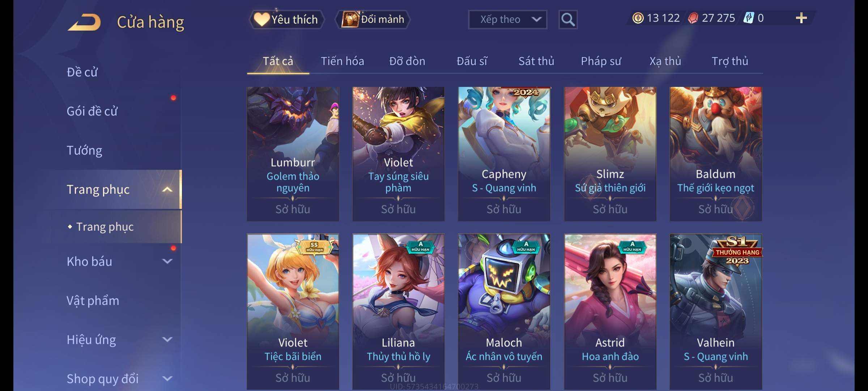Open the search magnifier icon
Image resolution: width=868 pixels, height=391 pixels.
click(x=568, y=20)
